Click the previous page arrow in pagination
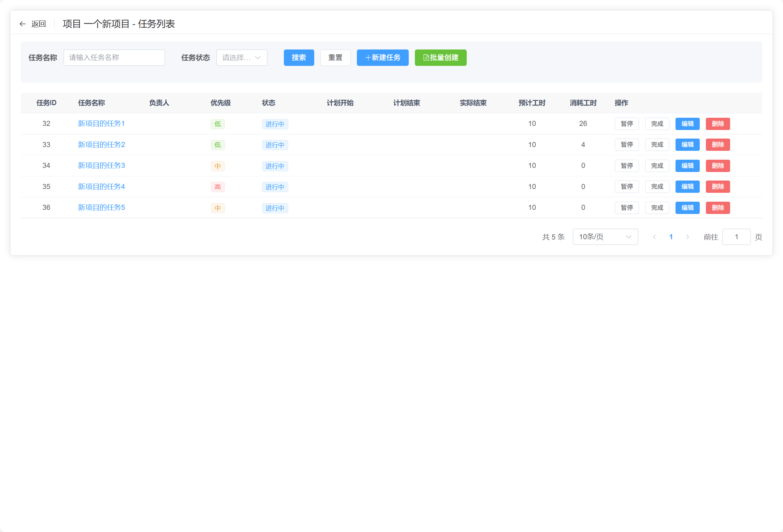Screen dimensions: 783x532 654,236
